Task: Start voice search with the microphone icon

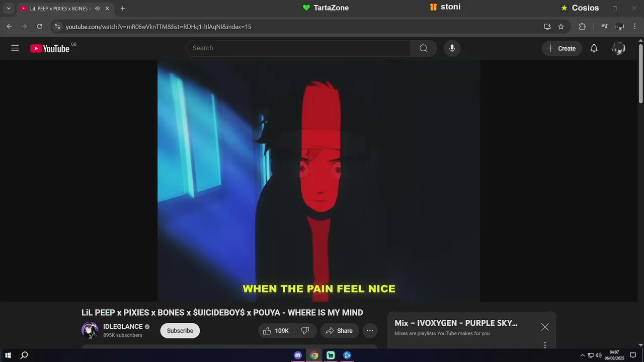Action: [x=452, y=48]
